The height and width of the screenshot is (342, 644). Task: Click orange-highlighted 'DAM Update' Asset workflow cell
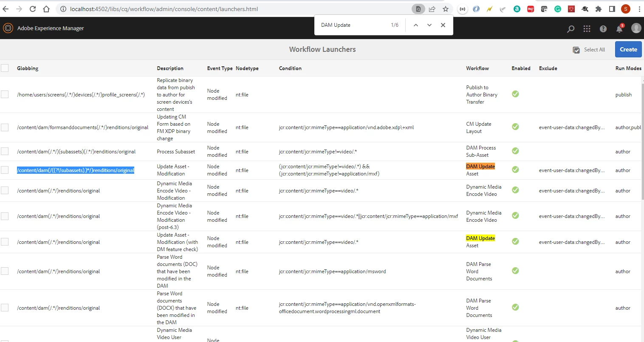pyautogui.click(x=480, y=170)
